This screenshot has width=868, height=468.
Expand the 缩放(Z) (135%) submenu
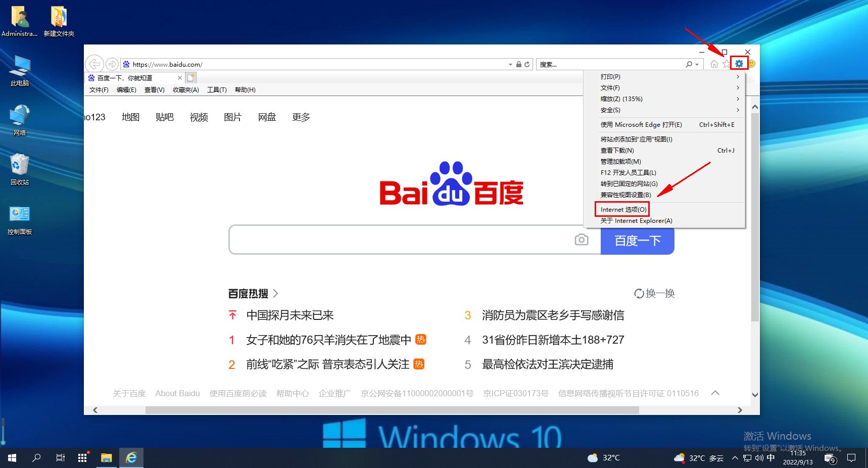[x=738, y=99]
